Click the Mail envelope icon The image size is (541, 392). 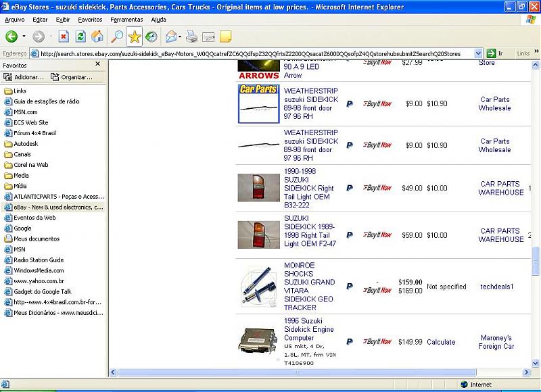point(171,36)
